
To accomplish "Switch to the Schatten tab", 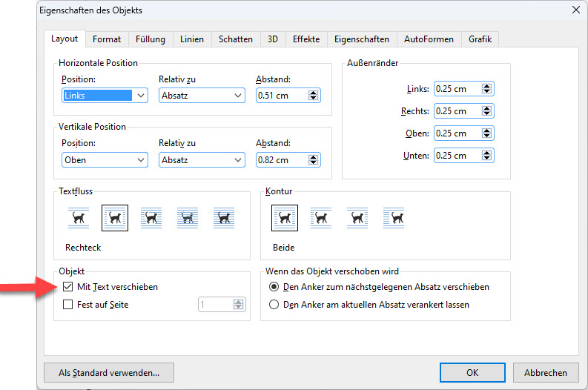I will pyautogui.click(x=236, y=39).
